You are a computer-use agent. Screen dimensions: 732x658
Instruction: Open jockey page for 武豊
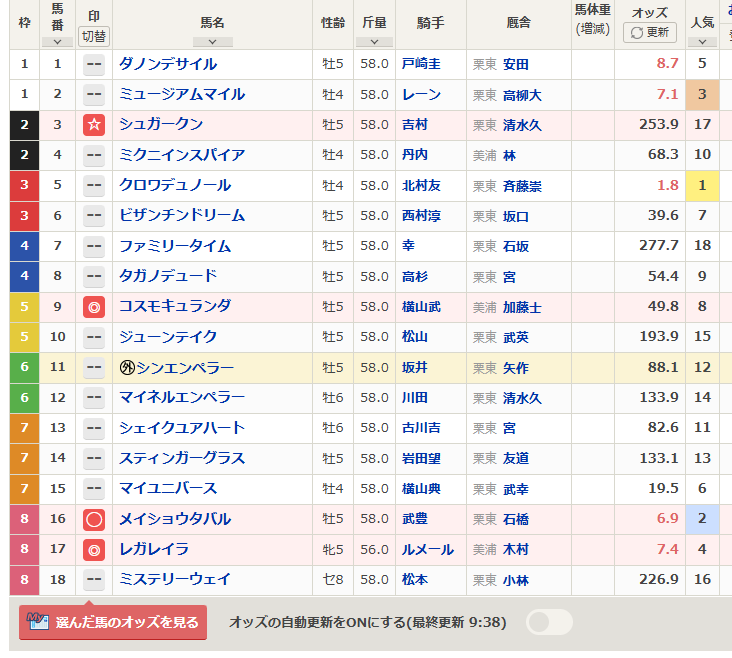[x=415, y=519]
